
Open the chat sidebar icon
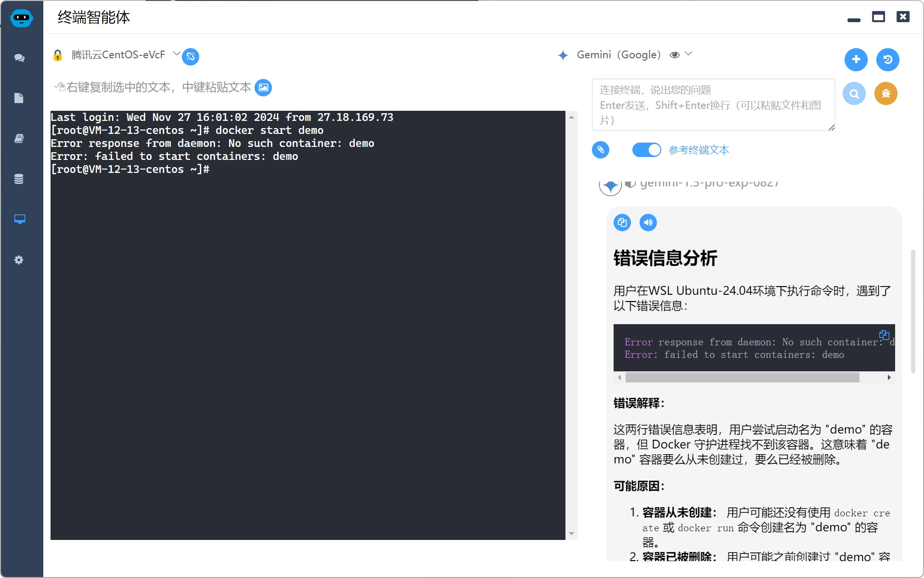(x=19, y=58)
